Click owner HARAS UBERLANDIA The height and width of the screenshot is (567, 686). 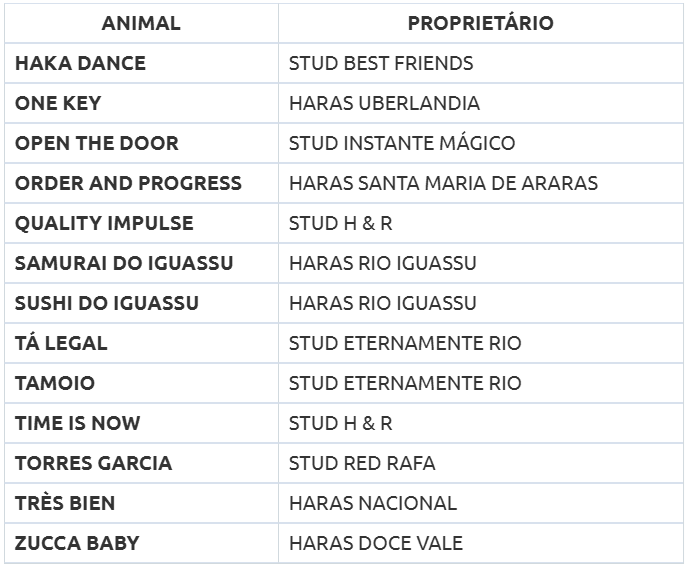[384, 103]
